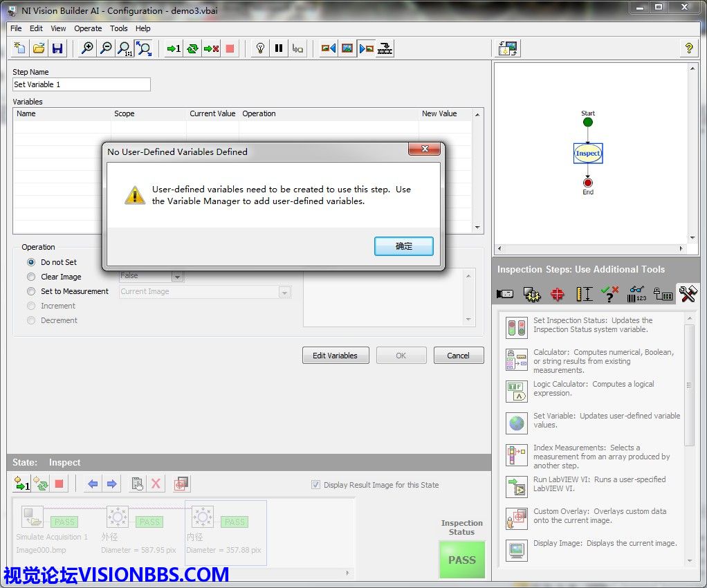Open the Use Additional Tools palette tab
Image resolution: width=707 pixels, height=588 pixels.
tap(688, 294)
